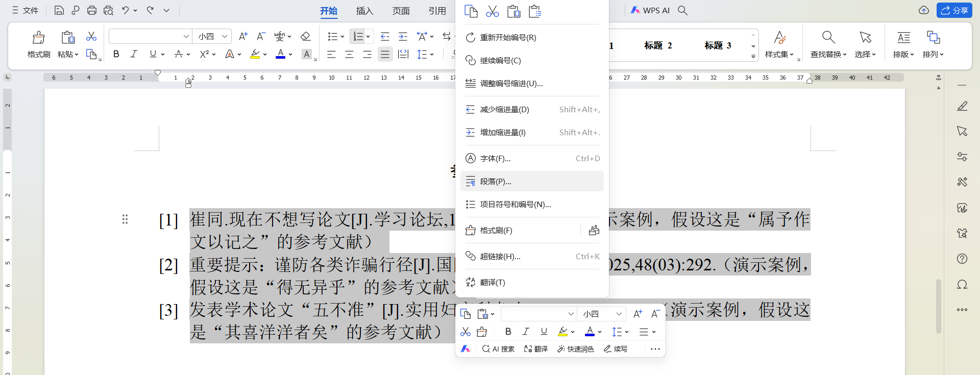Toggle Italic in the ribbon

pyautogui.click(x=134, y=54)
